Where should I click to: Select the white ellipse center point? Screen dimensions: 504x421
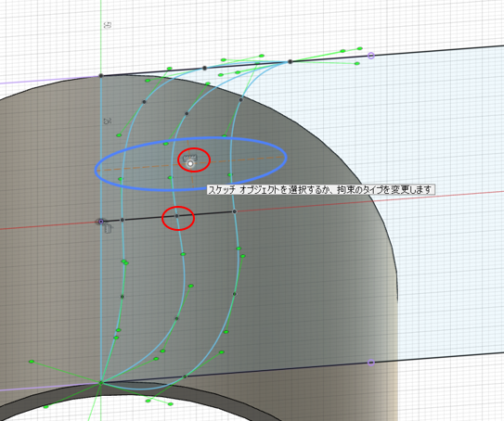[190, 164]
